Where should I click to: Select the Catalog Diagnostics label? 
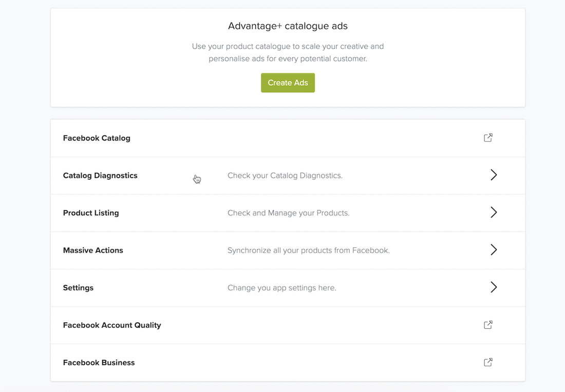[100, 175]
